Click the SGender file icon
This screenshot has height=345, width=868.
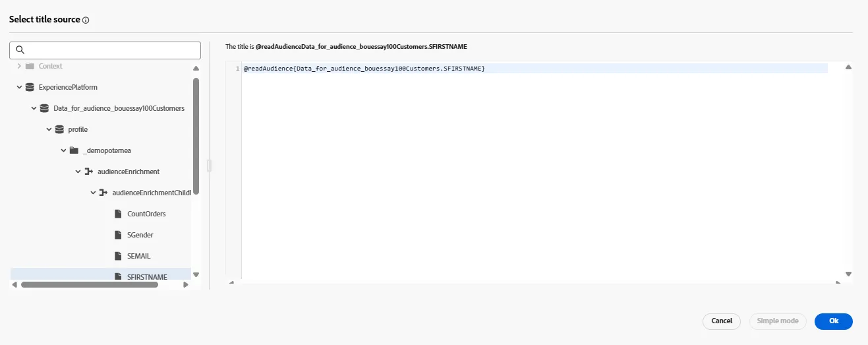(x=118, y=235)
